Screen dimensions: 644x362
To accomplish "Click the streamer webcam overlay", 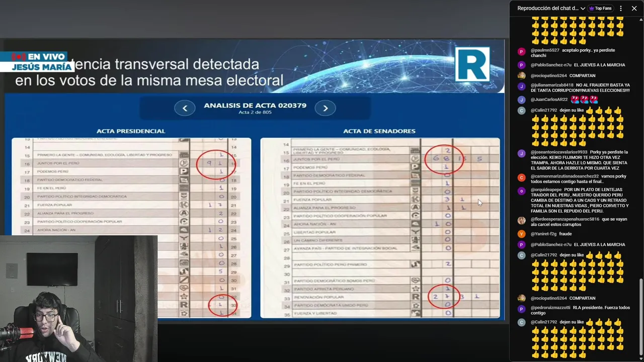I will click(x=78, y=298).
